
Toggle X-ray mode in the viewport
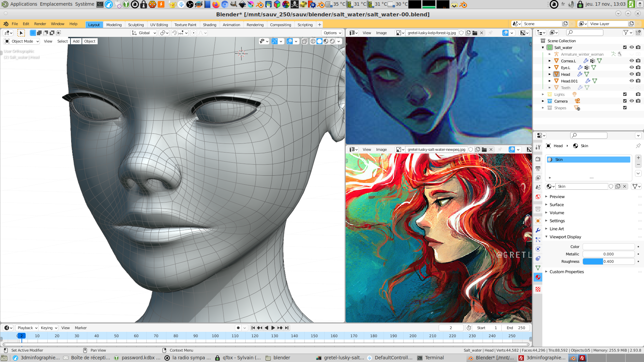click(x=305, y=41)
